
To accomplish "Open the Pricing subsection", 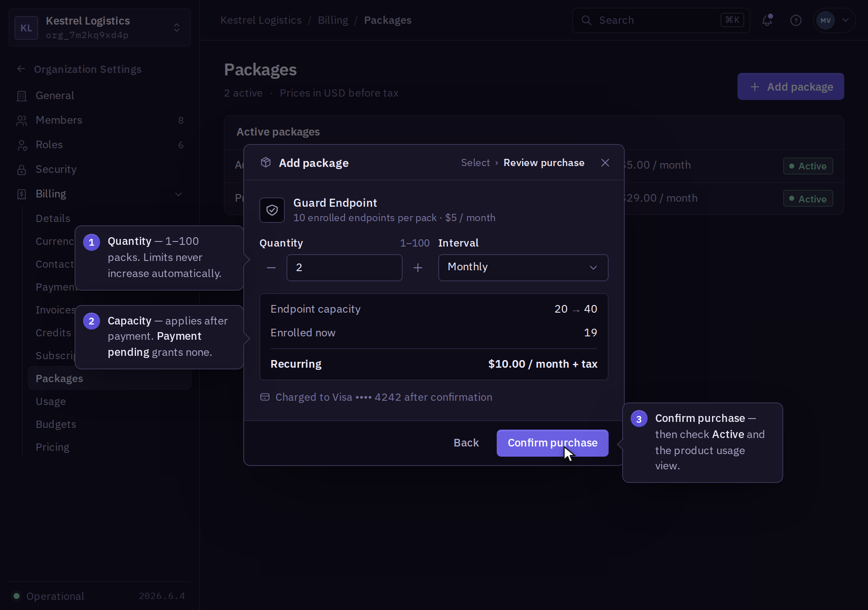I will 110,447.
